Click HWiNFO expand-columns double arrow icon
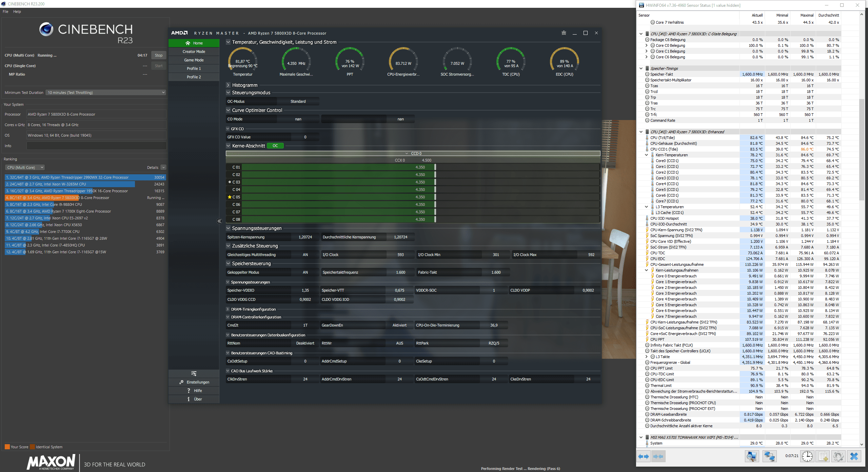This screenshot has width=868, height=472. click(x=644, y=456)
